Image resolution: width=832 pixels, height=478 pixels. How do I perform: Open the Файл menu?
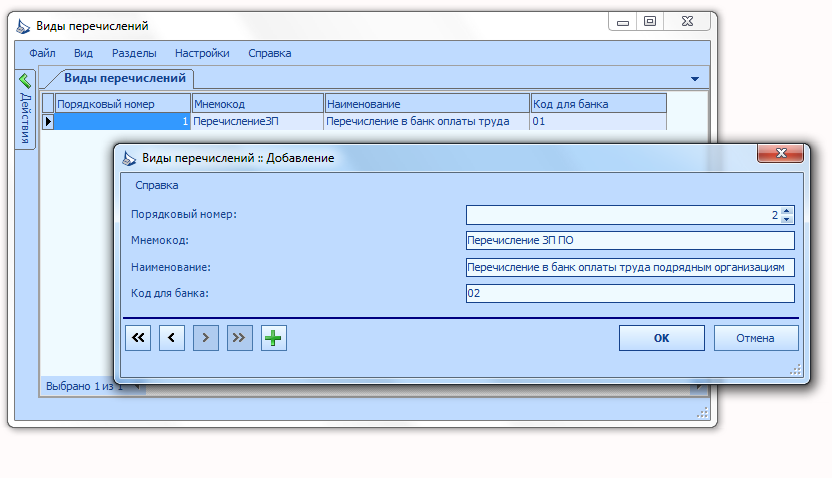coord(42,53)
